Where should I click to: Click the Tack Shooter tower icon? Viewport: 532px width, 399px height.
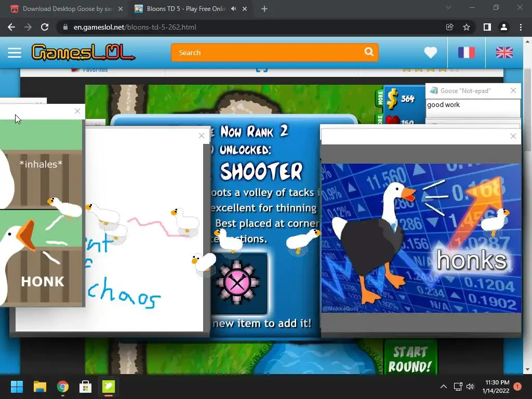237,283
